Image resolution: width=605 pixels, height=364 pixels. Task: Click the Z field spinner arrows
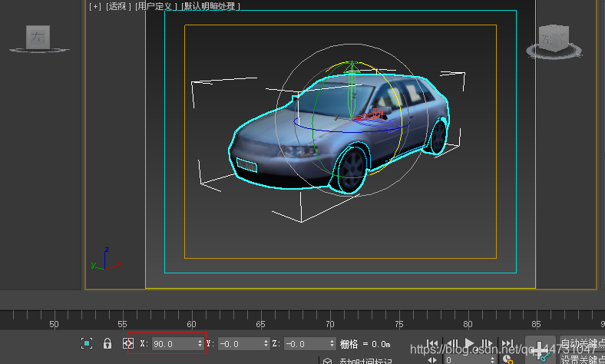pos(332,343)
